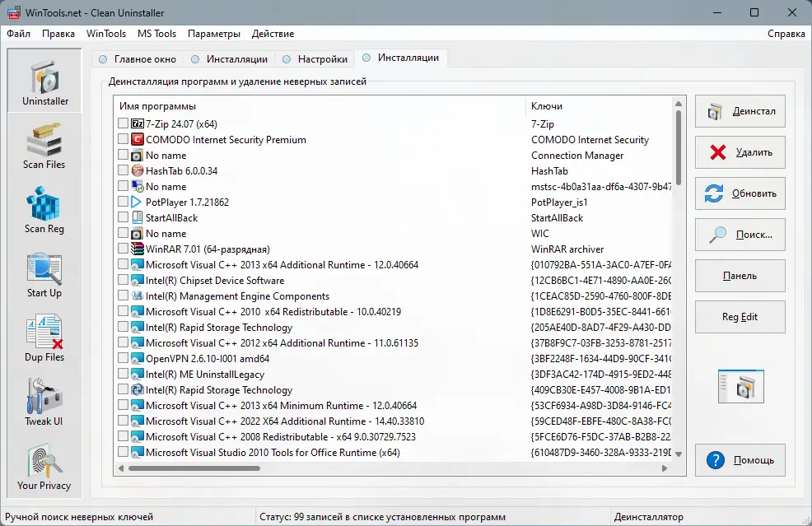812x526 pixels.
Task: Click the StartAllBack program icon
Action: coord(138,217)
